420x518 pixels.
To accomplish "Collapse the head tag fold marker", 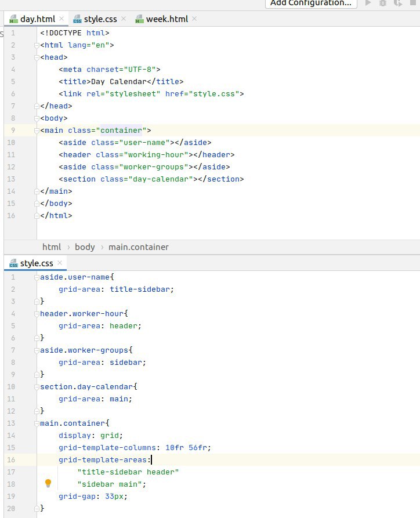I will (x=37, y=57).
